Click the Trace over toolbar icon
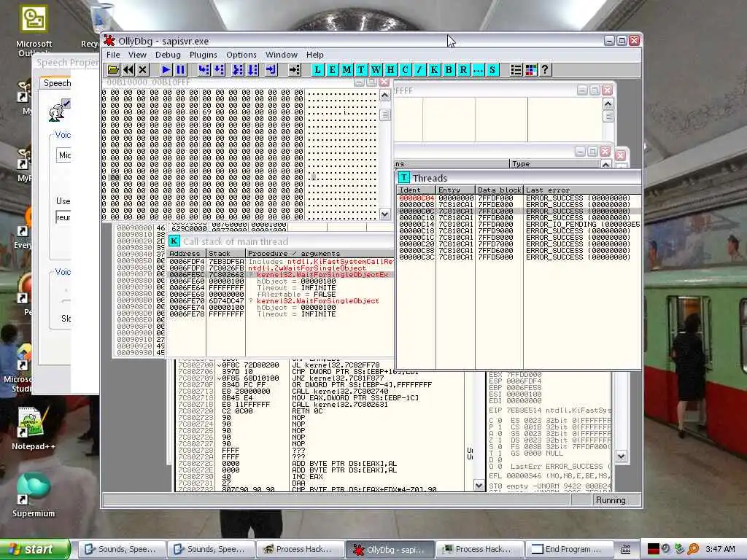Screen dimensions: 747x560 tap(252, 70)
